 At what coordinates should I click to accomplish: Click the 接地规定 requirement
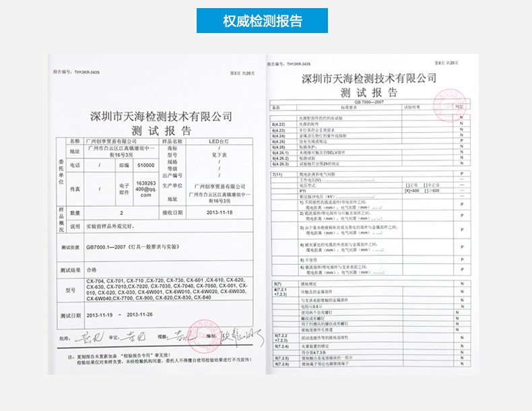click(308, 284)
